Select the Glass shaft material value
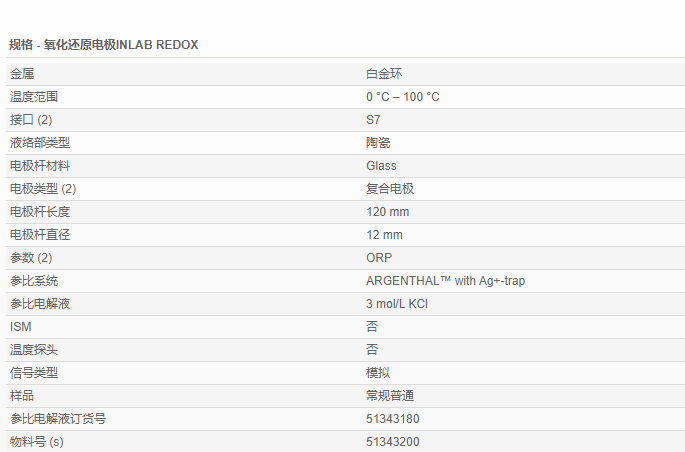Image resolution: width=685 pixels, height=452 pixels. pos(381,166)
